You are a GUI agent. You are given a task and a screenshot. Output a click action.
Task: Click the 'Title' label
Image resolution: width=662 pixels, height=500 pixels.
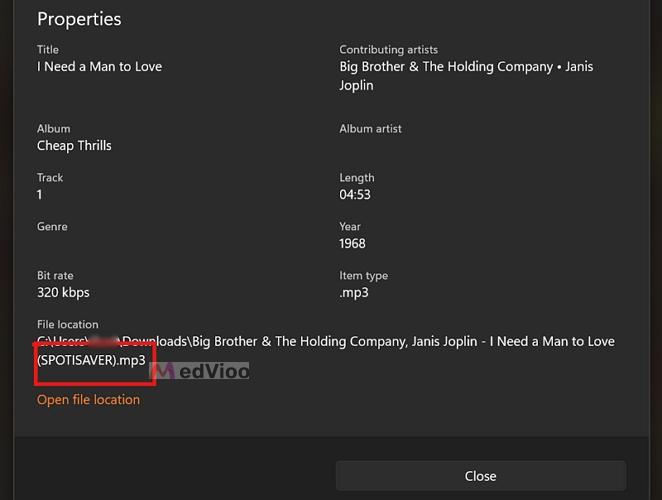48,49
